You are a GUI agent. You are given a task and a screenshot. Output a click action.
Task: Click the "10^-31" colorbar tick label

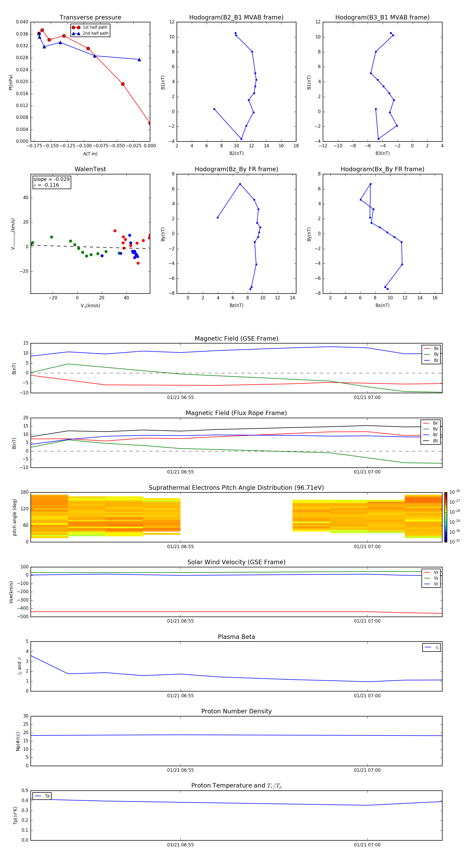[x=455, y=542]
